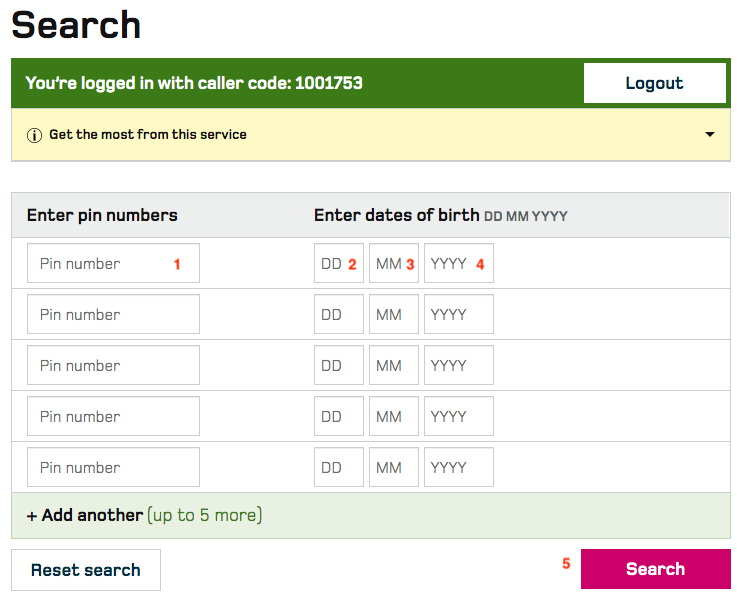This screenshot has height=597, width=737.
Task: Click the first row DD day field
Action: click(339, 263)
